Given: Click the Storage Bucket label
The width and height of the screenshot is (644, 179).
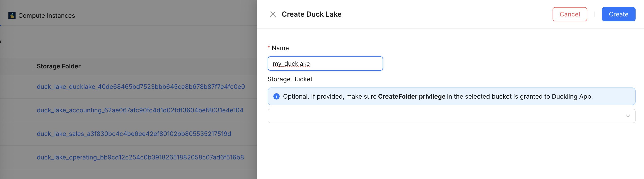Looking at the screenshot, I should click(x=290, y=79).
